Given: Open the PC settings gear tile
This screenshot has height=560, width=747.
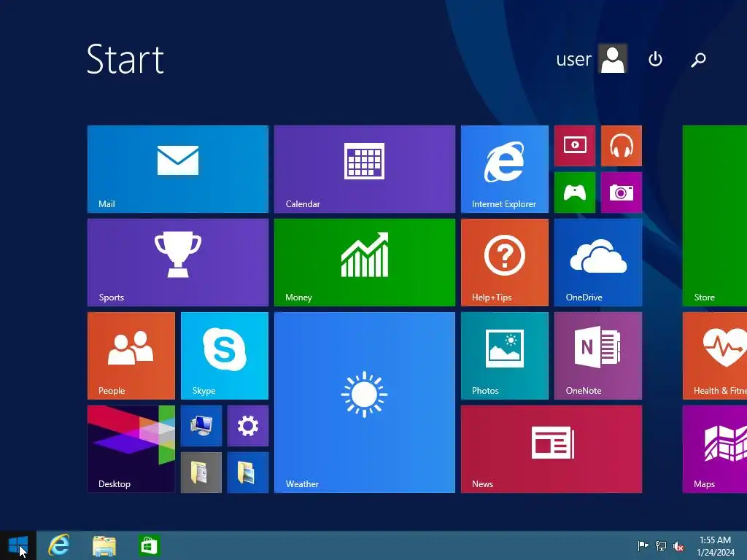Looking at the screenshot, I should 248,426.
